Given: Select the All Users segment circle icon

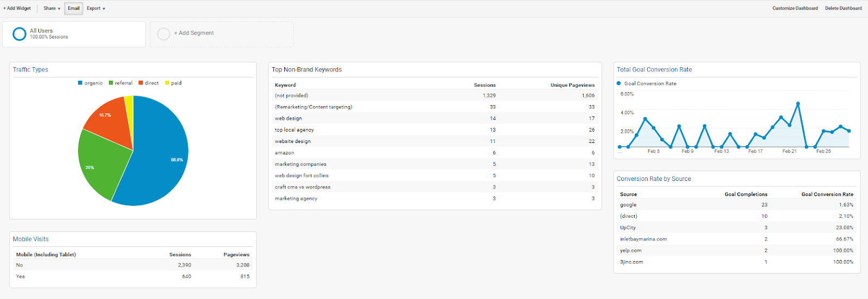Looking at the screenshot, I should tap(20, 34).
